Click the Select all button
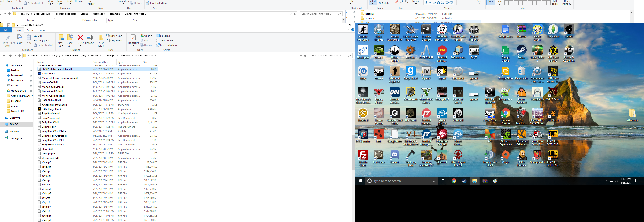Image resolution: width=644 pixels, height=222 pixels. click(x=163, y=36)
